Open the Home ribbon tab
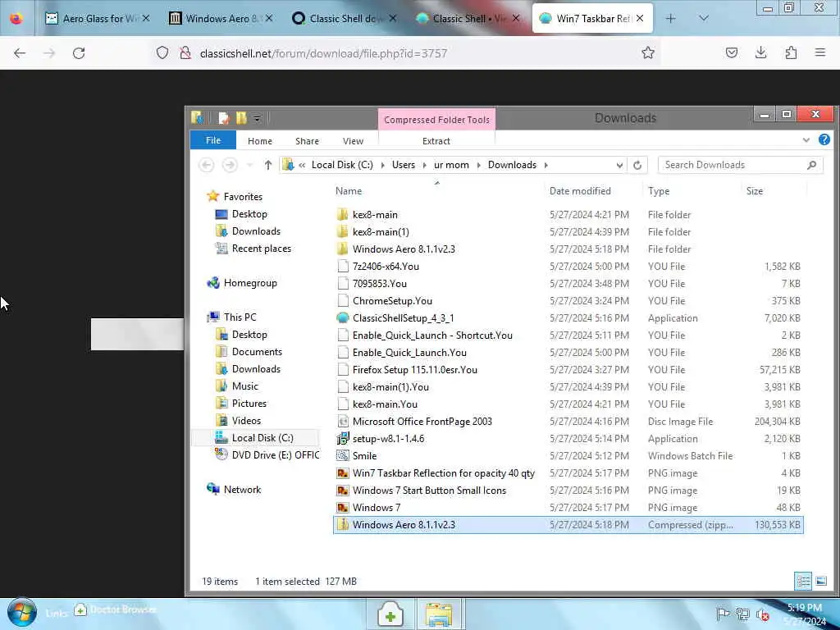The width and height of the screenshot is (840, 630). tap(260, 141)
